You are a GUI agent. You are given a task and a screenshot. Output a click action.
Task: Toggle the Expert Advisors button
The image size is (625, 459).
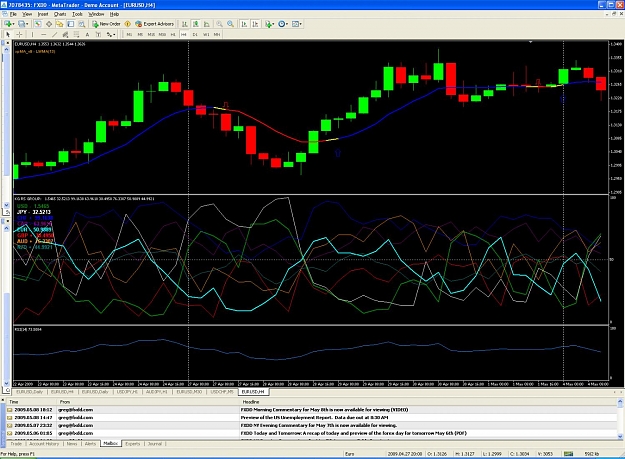tap(155, 24)
